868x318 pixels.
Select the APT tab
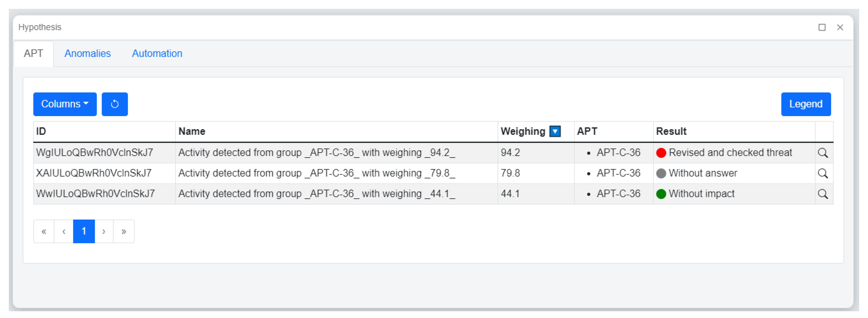(33, 53)
